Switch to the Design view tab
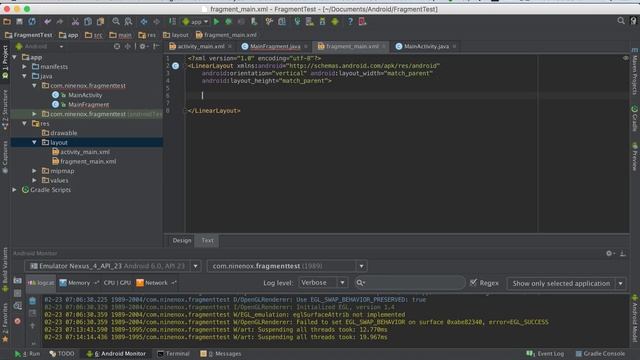 [x=182, y=240]
